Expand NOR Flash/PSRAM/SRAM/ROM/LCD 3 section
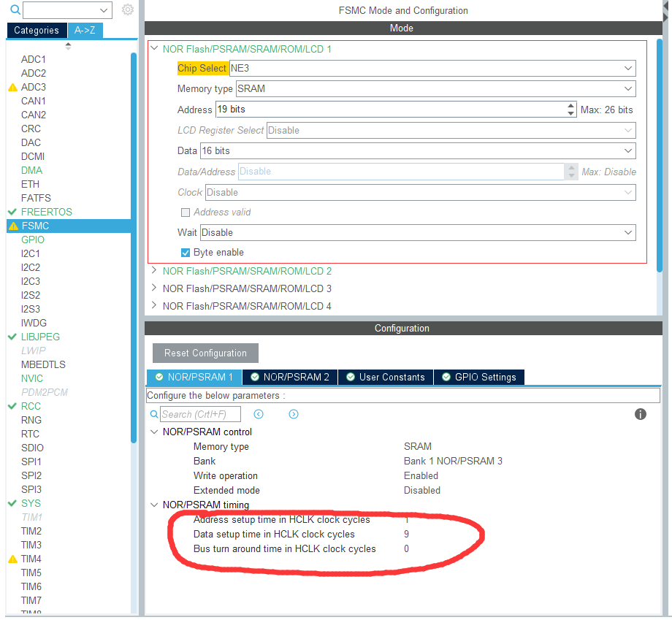The height and width of the screenshot is (620, 672). 153,288
